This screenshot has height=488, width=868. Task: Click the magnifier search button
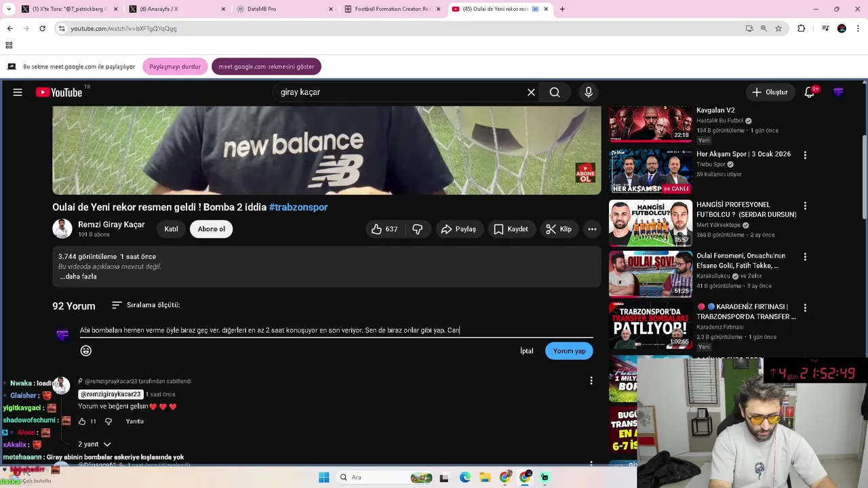tap(555, 92)
